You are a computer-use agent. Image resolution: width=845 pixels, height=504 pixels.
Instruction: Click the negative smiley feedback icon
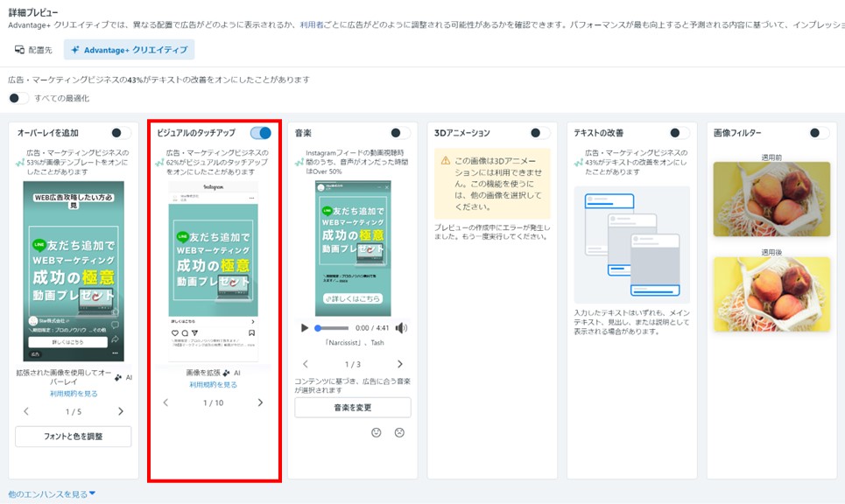click(x=400, y=432)
